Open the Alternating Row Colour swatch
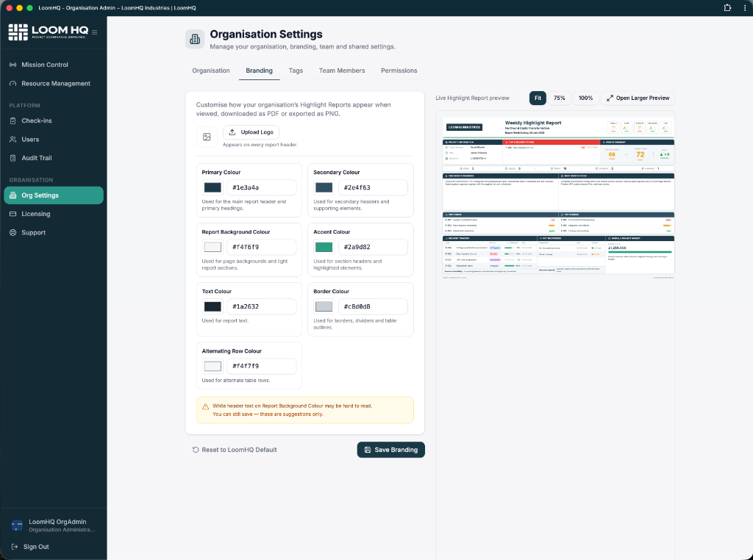This screenshot has height=560, width=753. point(213,366)
